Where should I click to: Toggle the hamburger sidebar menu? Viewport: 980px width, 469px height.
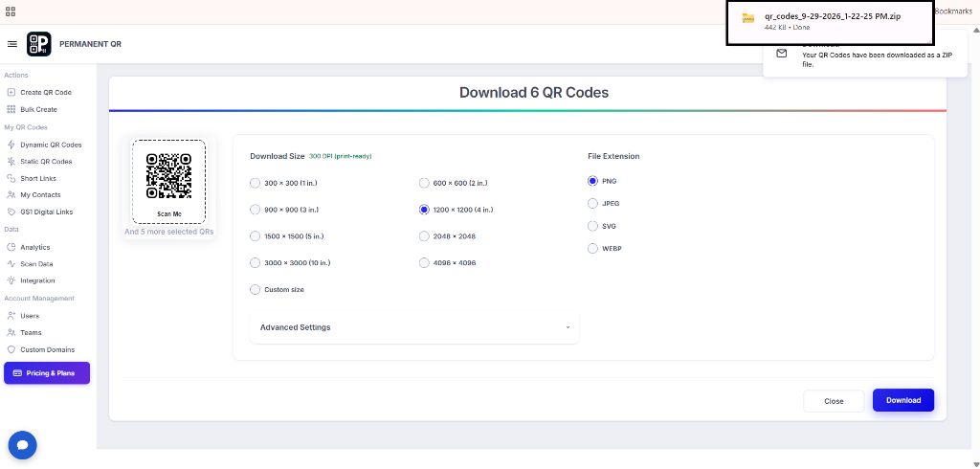click(11, 44)
